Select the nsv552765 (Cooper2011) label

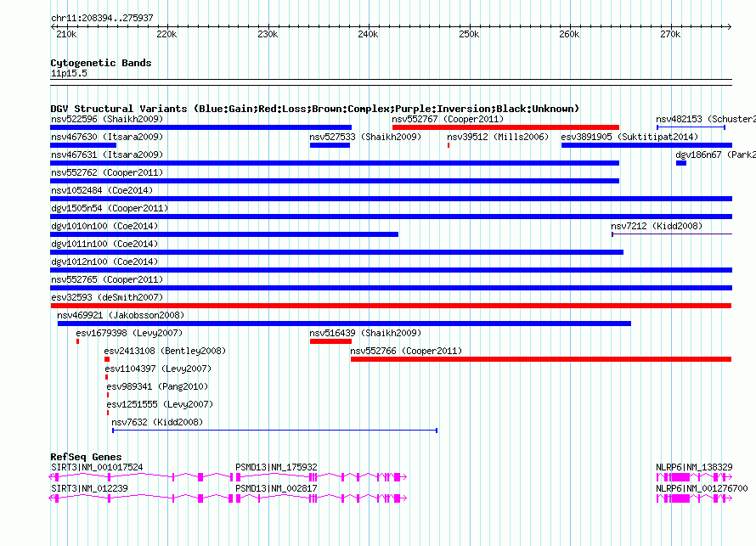pyautogui.click(x=107, y=279)
